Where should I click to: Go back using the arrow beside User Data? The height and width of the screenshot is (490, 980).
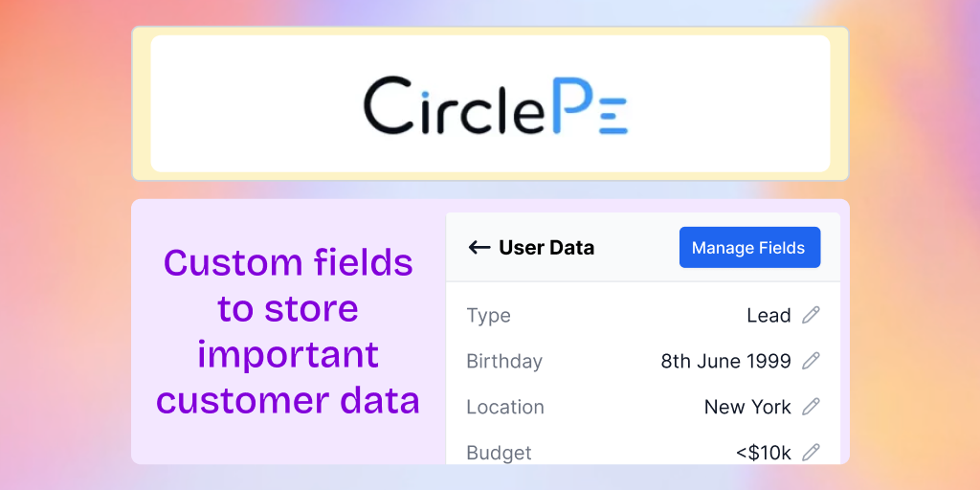(479, 248)
